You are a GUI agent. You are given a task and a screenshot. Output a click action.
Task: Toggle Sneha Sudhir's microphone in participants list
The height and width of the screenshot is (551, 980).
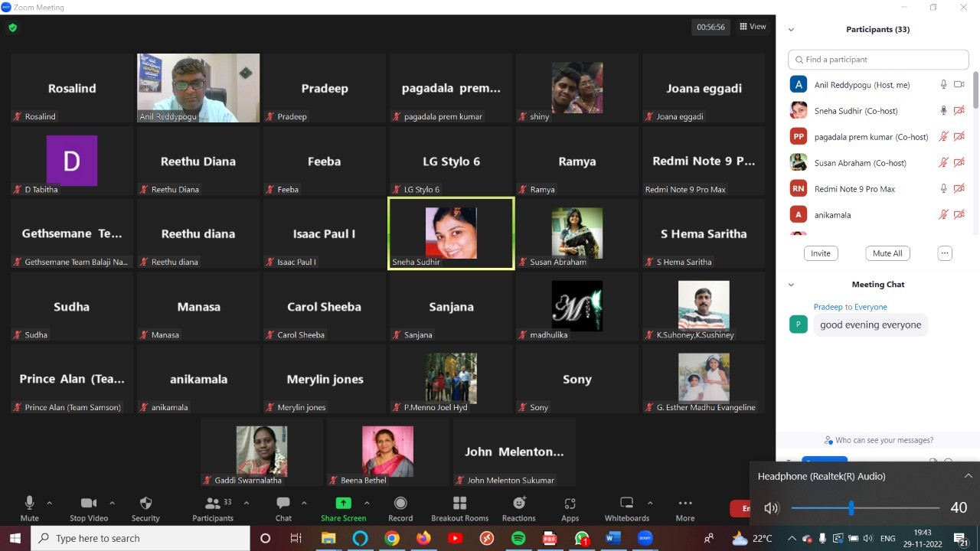pos(943,111)
